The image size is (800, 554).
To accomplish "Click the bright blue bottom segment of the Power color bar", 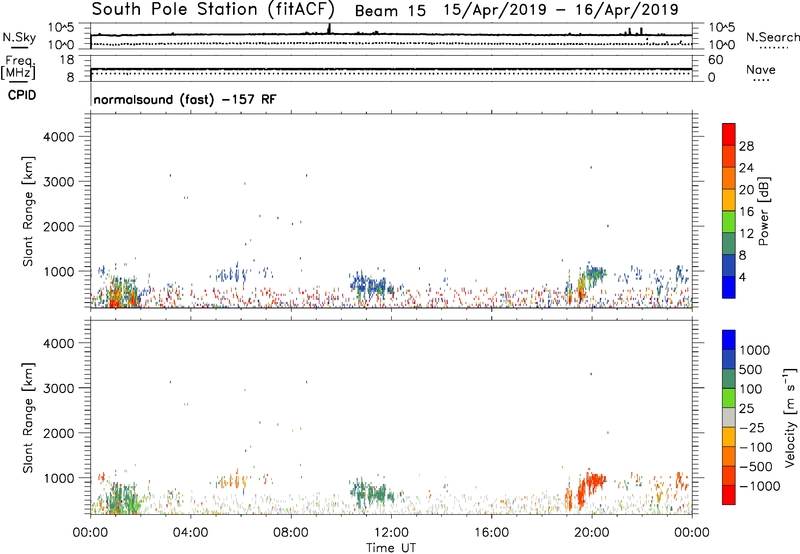I will coord(729,288).
